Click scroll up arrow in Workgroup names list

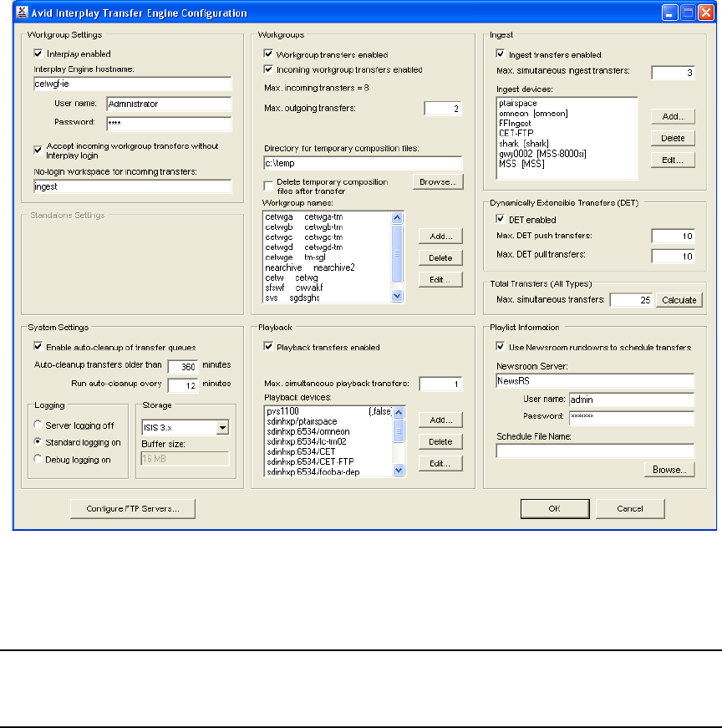397,218
